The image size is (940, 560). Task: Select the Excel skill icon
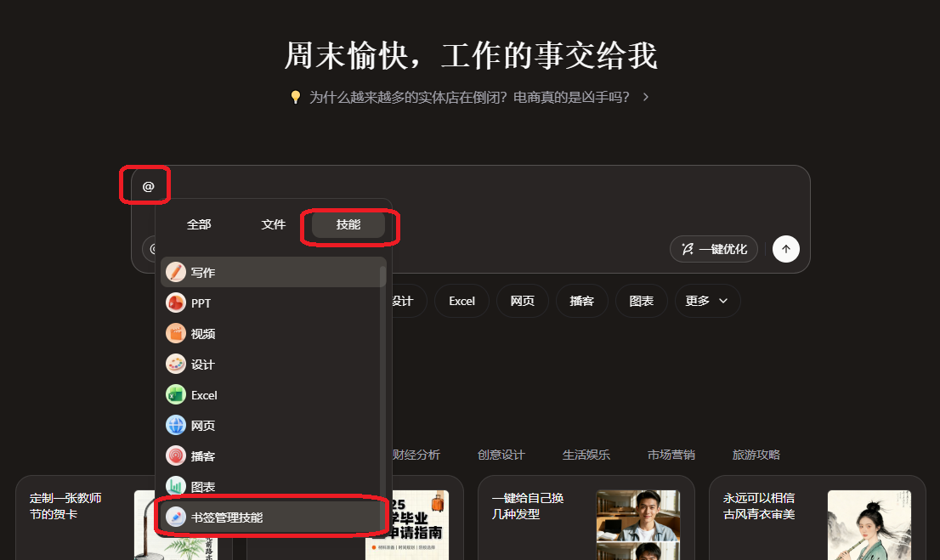click(x=176, y=395)
